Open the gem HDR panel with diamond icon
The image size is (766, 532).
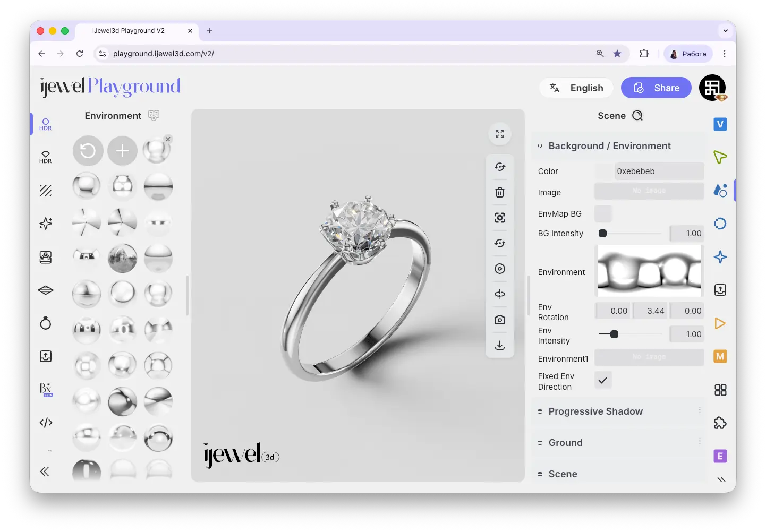click(46, 157)
